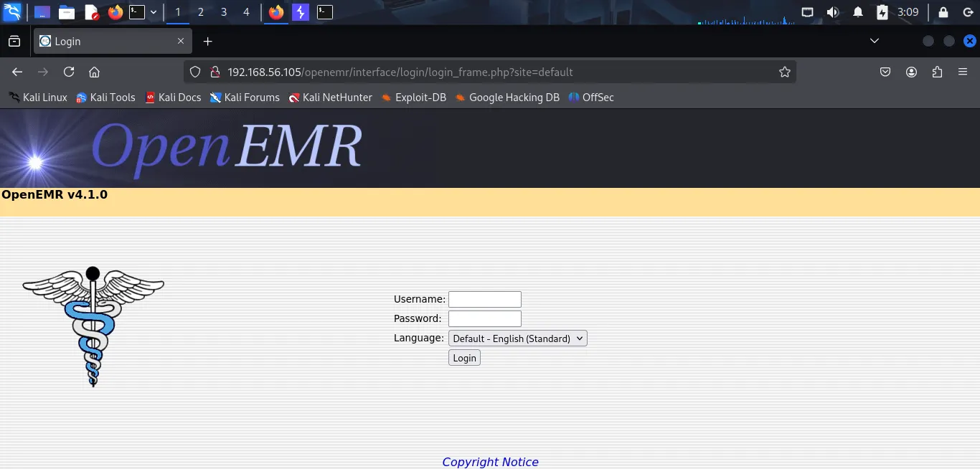Open the Firefox extensions puzzle icon
The height and width of the screenshot is (469, 980).
coord(937,72)
